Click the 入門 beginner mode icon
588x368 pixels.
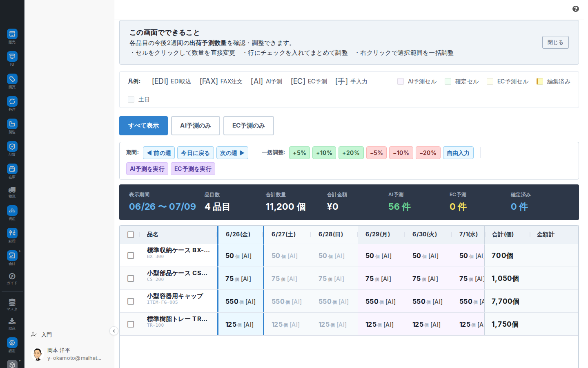pyautogui.click(x=34, y=334)
